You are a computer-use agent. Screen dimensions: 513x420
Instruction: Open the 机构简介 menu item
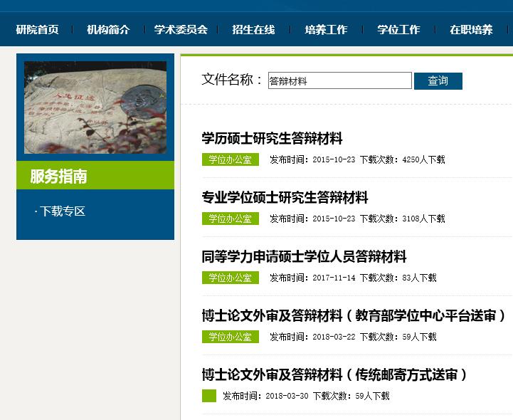click(108, 30)
